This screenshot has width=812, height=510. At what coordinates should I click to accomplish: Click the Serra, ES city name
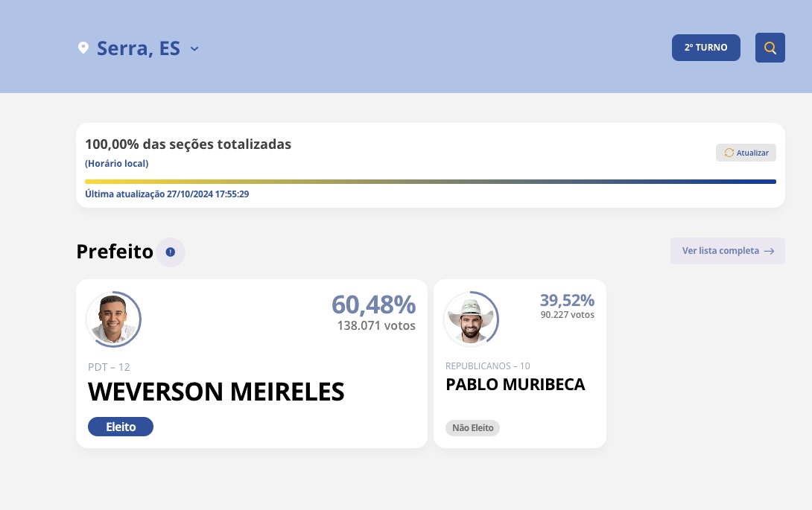tap(139, 48)
